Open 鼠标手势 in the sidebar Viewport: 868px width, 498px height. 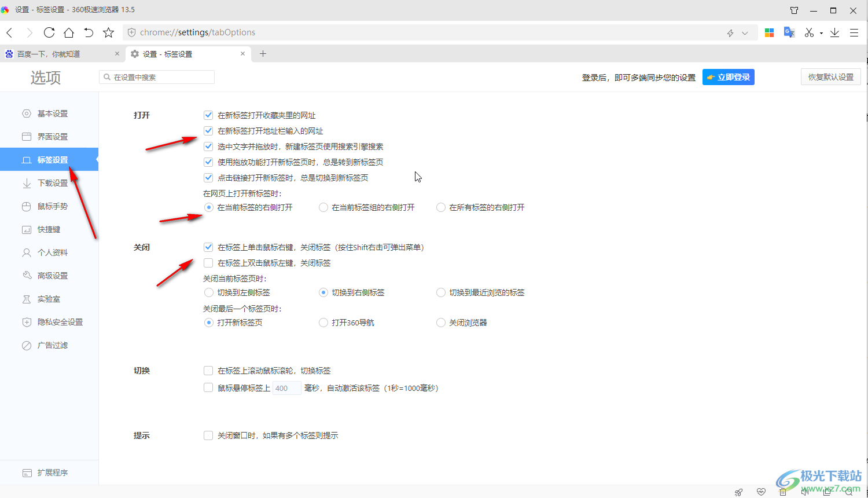[x=49, y=206]
